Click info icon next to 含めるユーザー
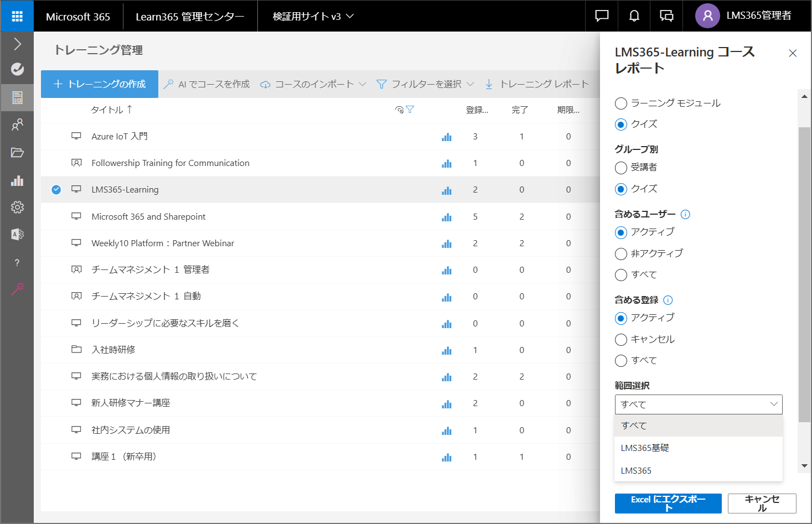This screenshot has width=812, height=524. (685, 214)
